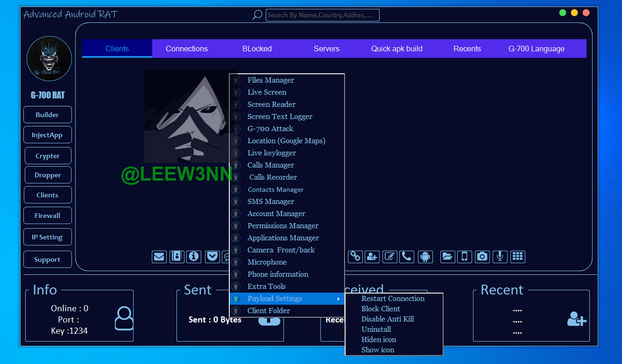Screen dimensions: 622x364
Task: Switch to the Connections tab
Action: (x=187, y=49)
